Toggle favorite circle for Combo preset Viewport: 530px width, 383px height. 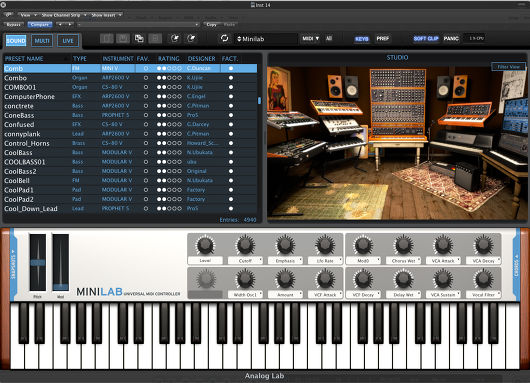(146, 78)
